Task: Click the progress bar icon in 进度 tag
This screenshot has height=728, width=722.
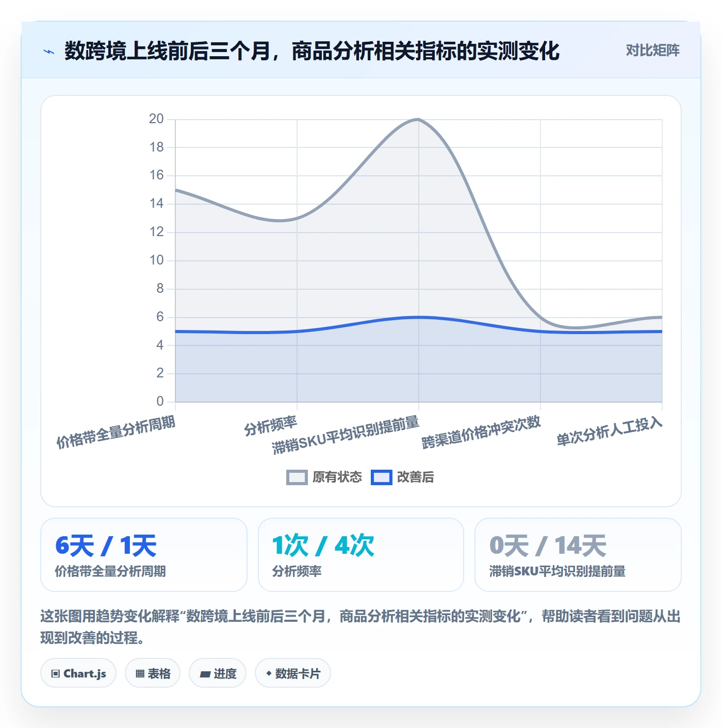Action: [x=205, y=674]
